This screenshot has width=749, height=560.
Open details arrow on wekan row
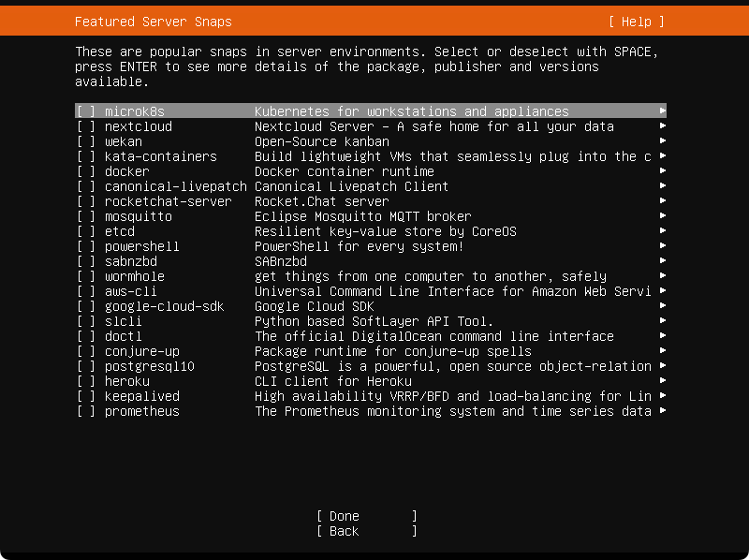pos(662,141)
